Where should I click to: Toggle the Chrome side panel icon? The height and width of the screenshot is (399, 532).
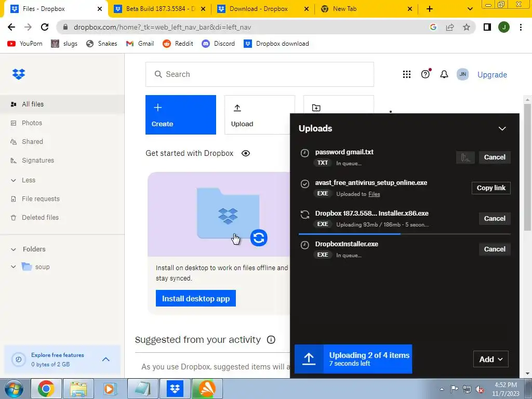(x=487, y=27)
